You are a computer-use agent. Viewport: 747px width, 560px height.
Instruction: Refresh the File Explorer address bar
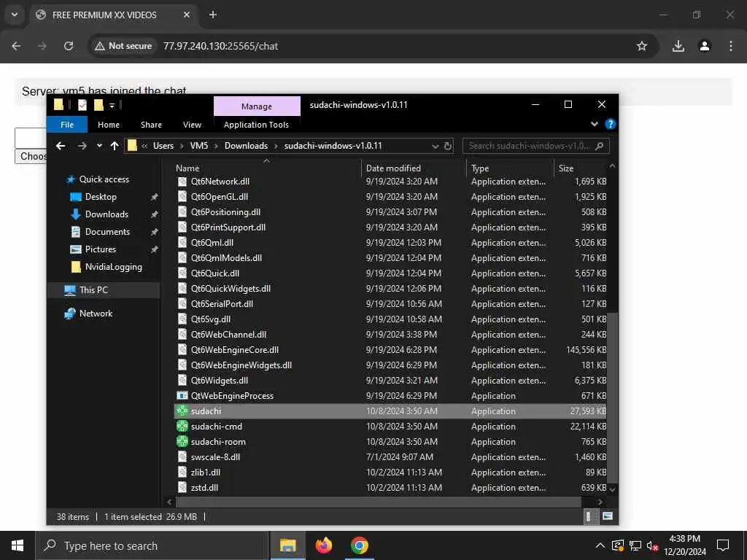tap(448, 146)
